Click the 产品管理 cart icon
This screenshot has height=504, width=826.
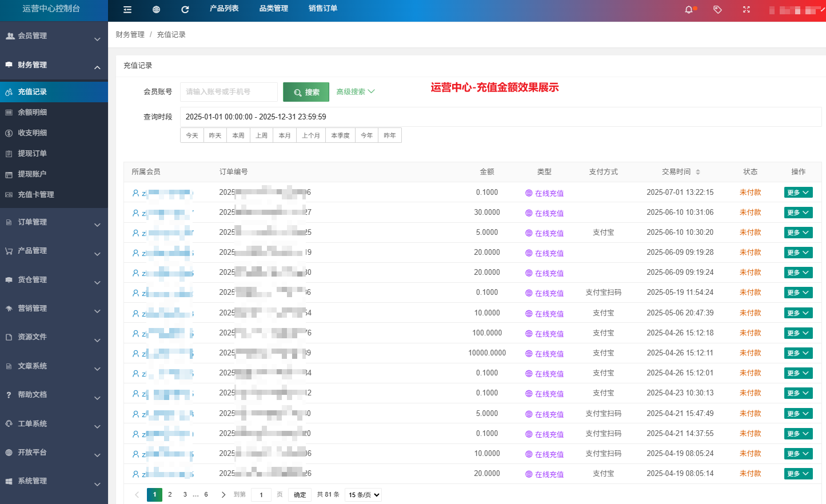pos(9,250)
